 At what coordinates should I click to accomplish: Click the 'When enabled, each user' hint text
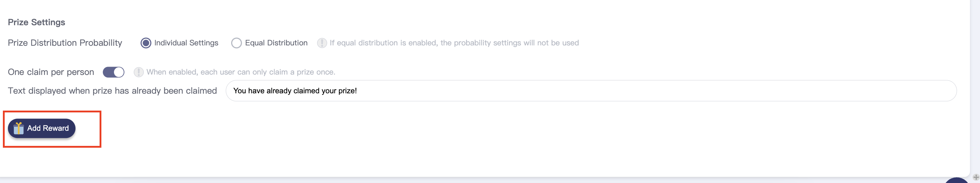[241, 72]
